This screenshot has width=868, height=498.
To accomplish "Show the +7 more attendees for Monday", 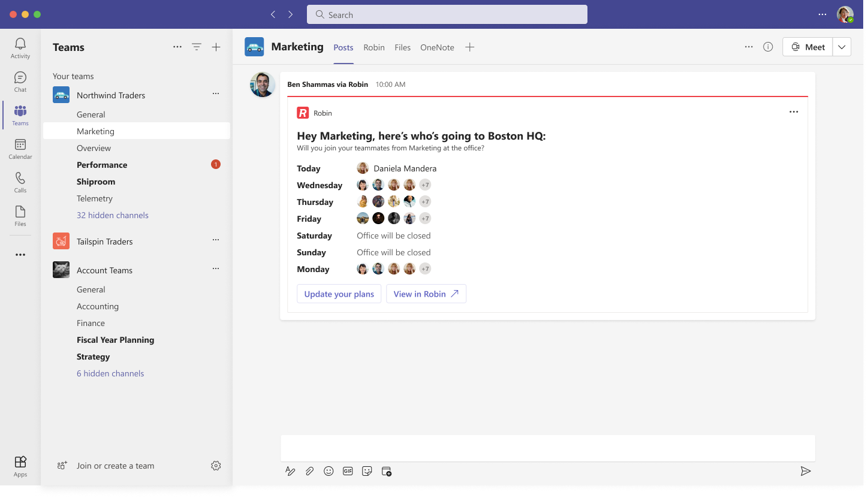I will point(425,268).
